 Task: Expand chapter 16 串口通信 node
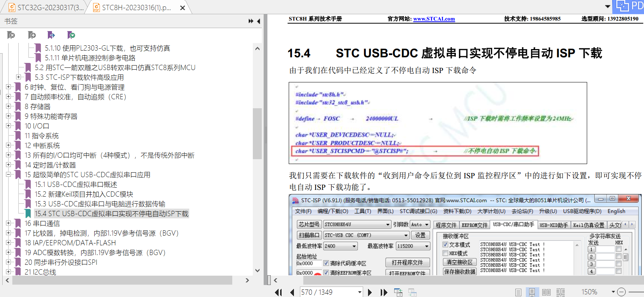[8, 223]
